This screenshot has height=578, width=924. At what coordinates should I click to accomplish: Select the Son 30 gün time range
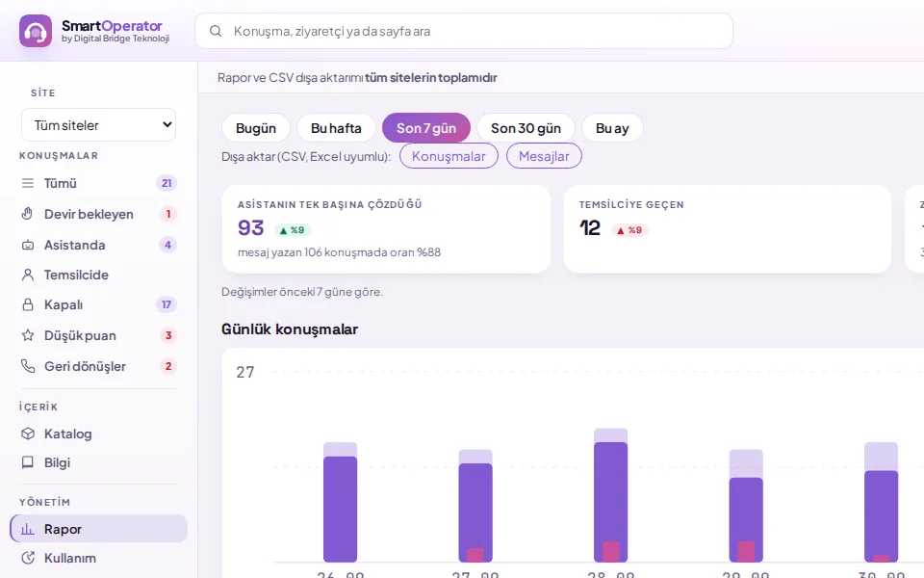pyautogui.click(x=526, y=128)
